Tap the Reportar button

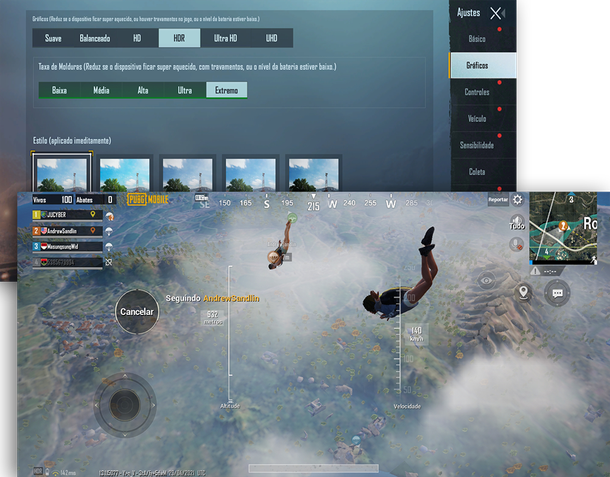(x=498, y=200)
